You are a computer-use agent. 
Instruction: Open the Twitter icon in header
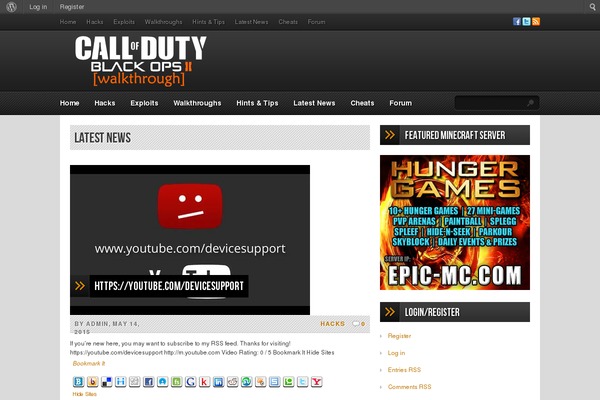(527, 22)
